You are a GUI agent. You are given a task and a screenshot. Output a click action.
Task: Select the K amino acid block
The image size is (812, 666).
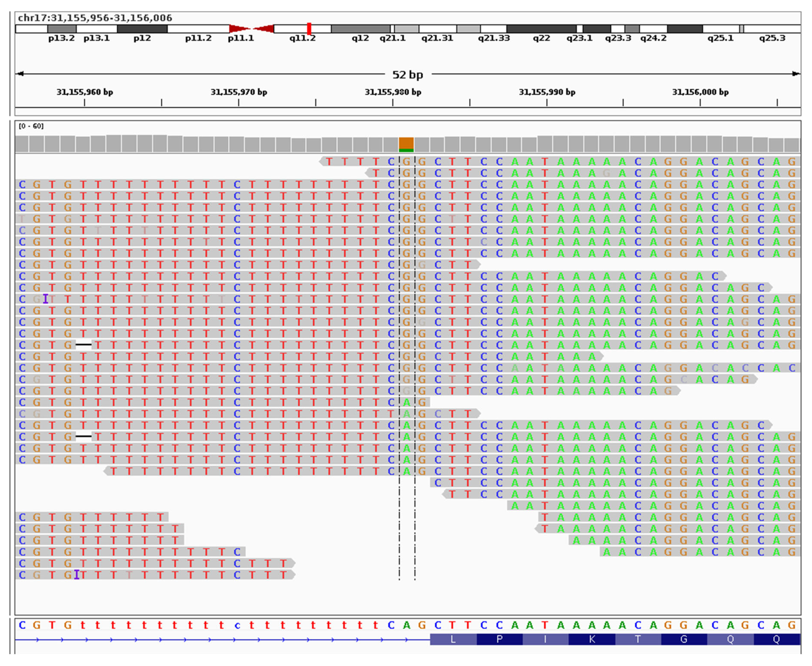click(x=591, y=639)
